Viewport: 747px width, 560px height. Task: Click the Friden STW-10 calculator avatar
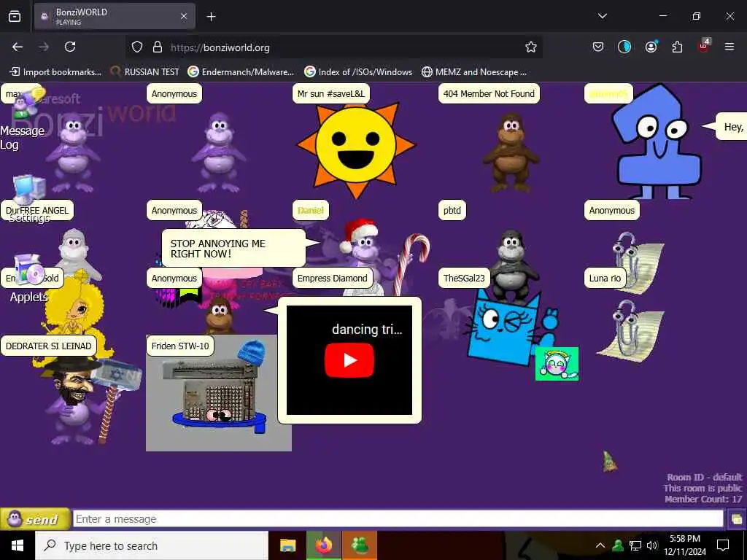[x=219, y=392]
